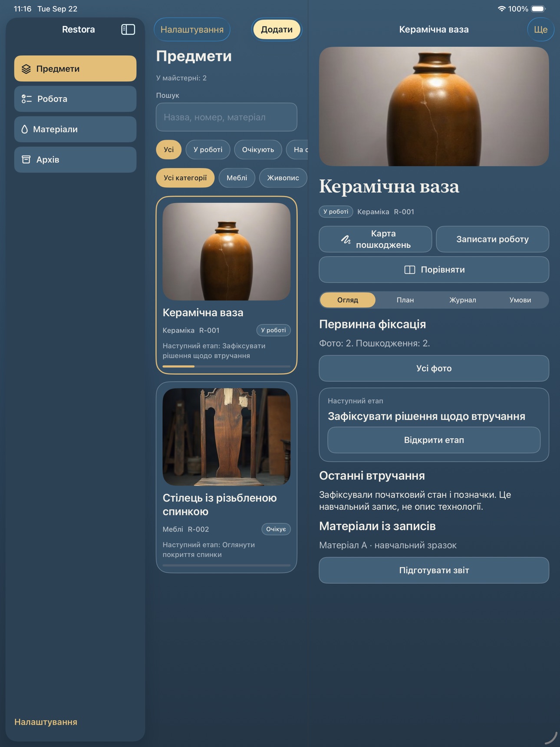Click the Налаштування button above Предмети
The width and height of the screenshot is (560, 747).
[x=192, y=30]
